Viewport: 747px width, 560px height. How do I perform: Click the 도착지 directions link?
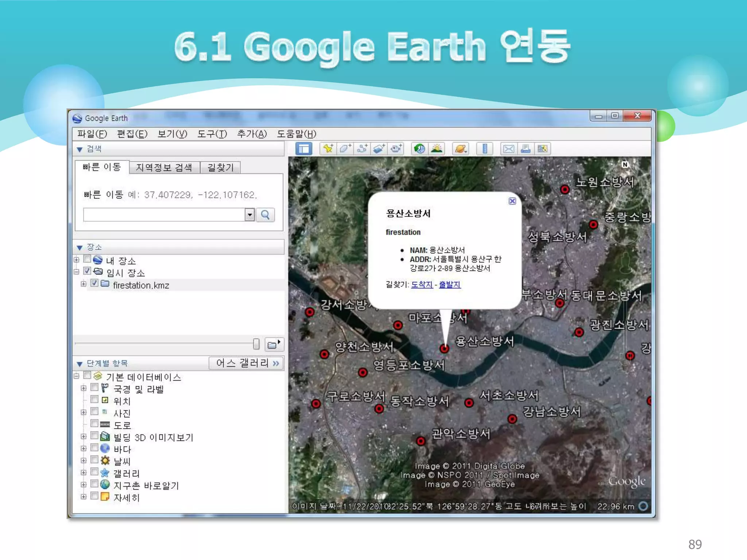[422, 285]
